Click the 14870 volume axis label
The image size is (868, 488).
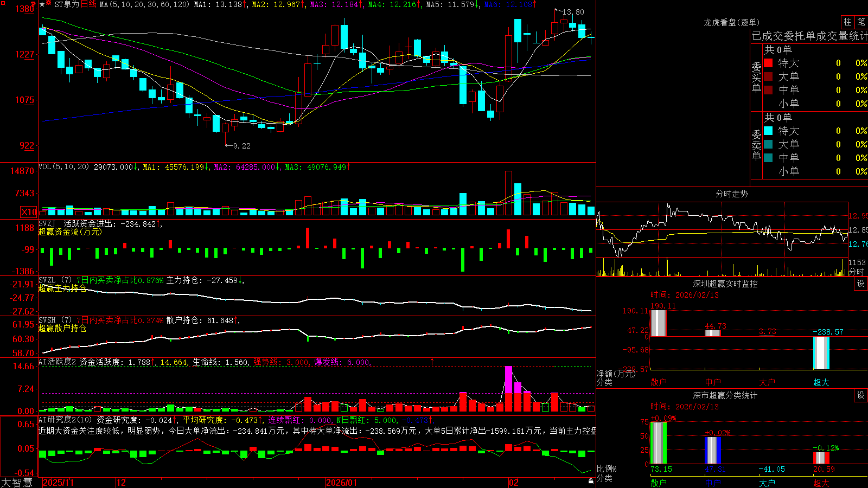[22, 171]
